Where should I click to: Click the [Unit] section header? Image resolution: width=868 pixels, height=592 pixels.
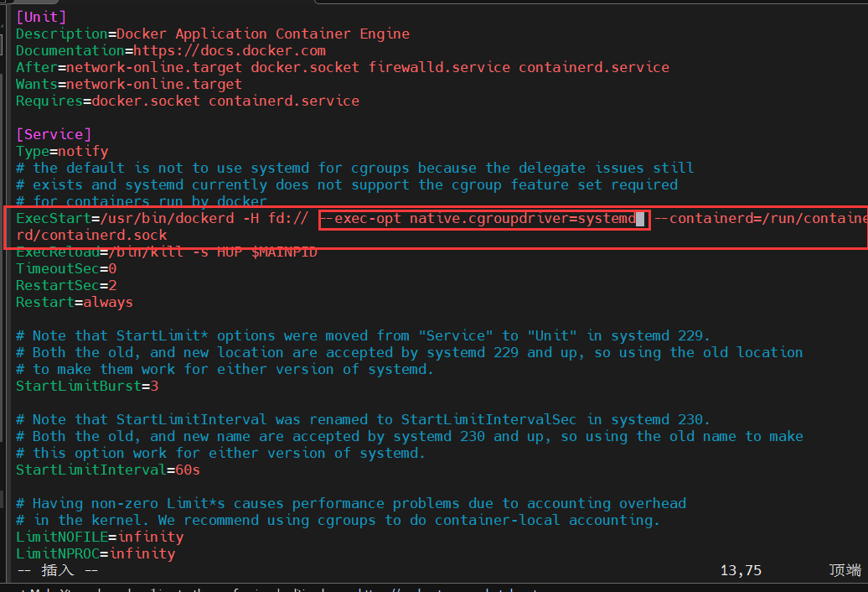point(40,17)
